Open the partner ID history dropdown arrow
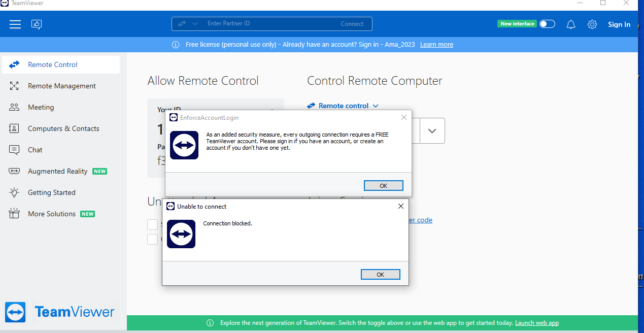 click(432, 131)
